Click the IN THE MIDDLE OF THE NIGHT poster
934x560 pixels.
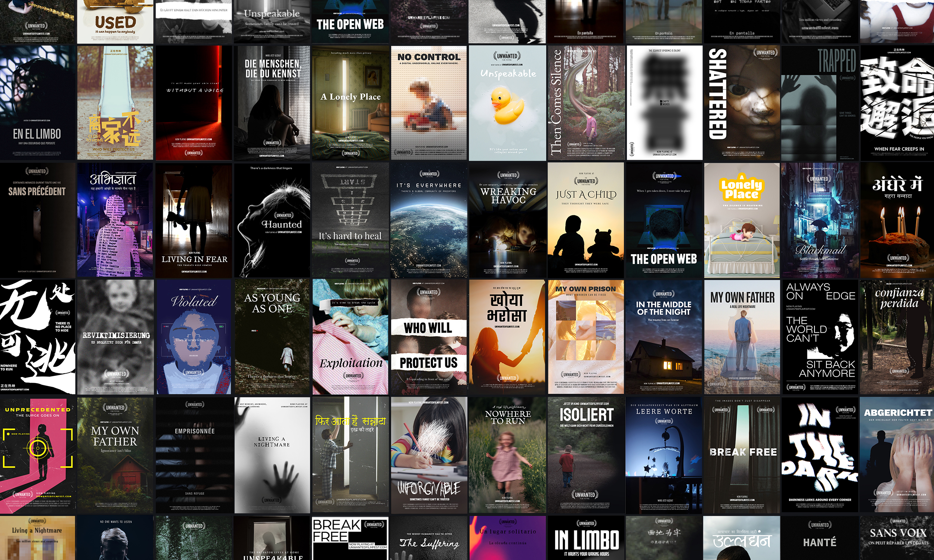pyautogui.click(x=664, y=337)
